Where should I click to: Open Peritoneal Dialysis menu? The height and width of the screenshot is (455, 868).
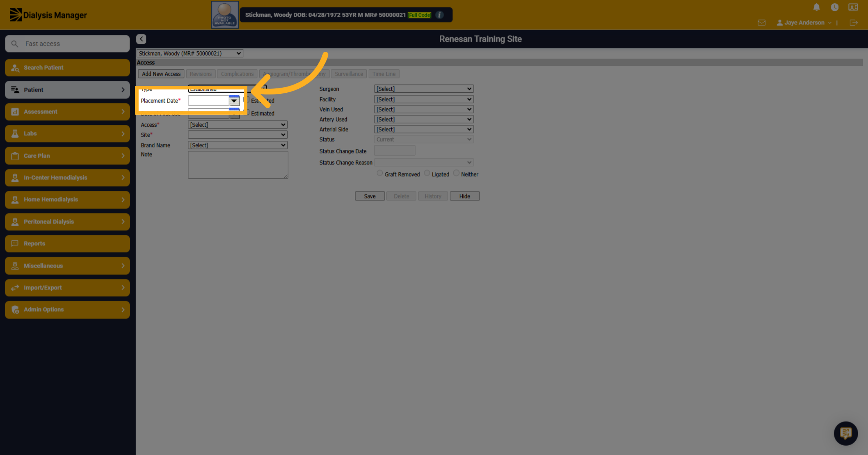pos(67,222)
